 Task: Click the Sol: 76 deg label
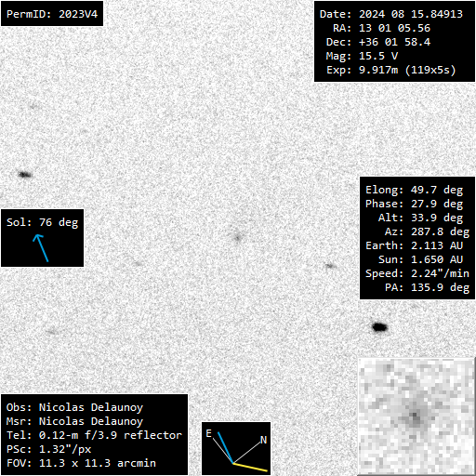click(43, 222)
